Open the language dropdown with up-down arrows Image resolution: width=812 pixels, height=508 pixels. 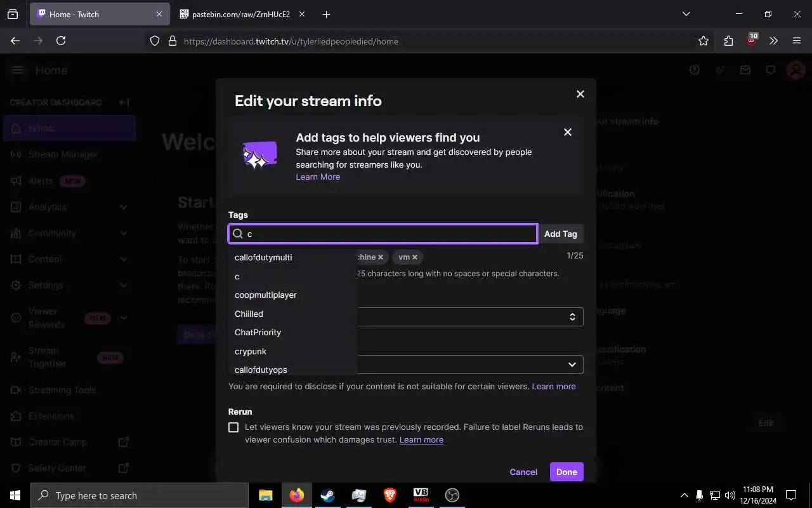tap(470, 316)
